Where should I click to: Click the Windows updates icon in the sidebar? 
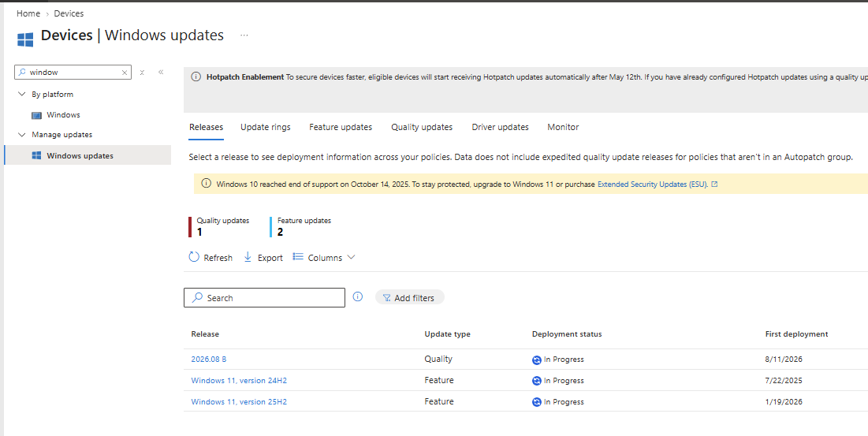tap(36, 155)
